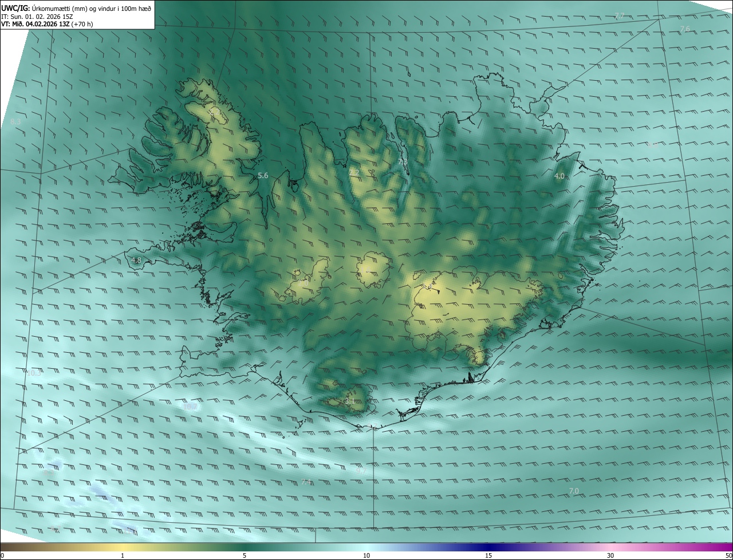The height and width of the screenshot is (560, 733).
Task: Click the 50 tick on the color scale
Action: (728, 556)
